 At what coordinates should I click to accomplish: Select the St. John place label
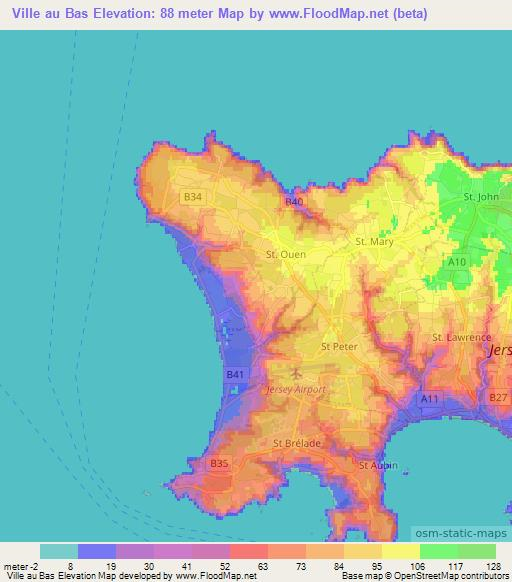(481, 197)
